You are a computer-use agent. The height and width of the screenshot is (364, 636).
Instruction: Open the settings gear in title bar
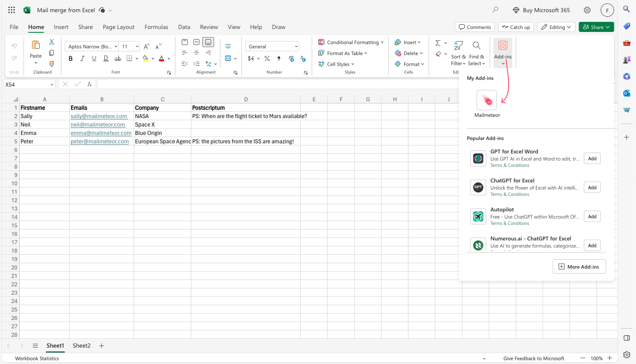(x=587, y=10)
